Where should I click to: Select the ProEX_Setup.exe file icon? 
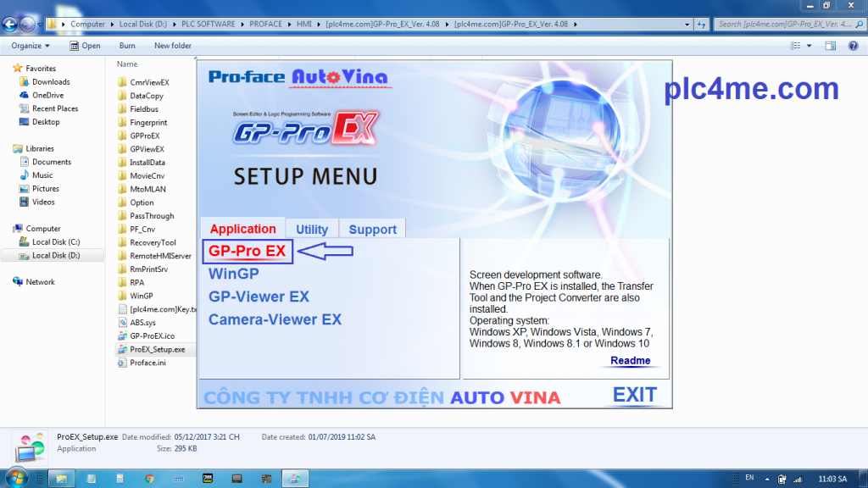tap(122, 349)
